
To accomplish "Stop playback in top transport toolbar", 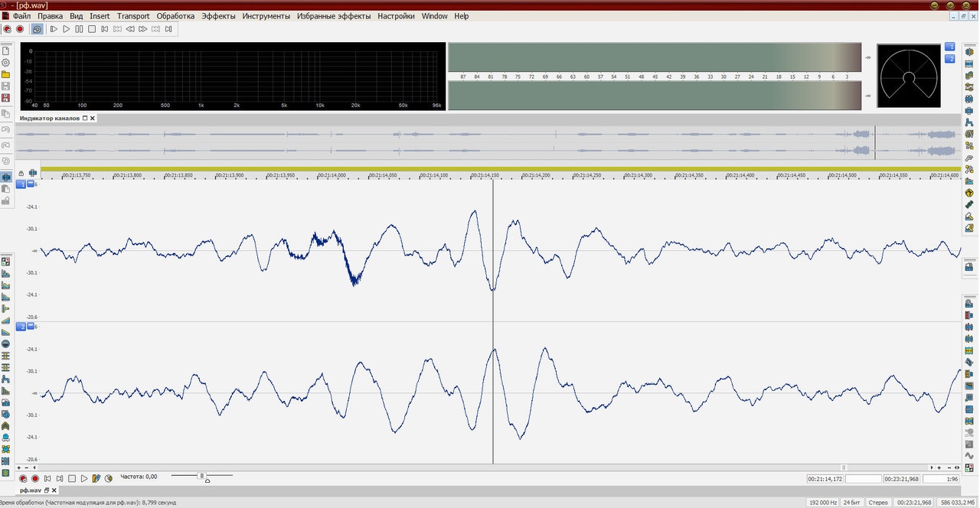I will [92, 29].
